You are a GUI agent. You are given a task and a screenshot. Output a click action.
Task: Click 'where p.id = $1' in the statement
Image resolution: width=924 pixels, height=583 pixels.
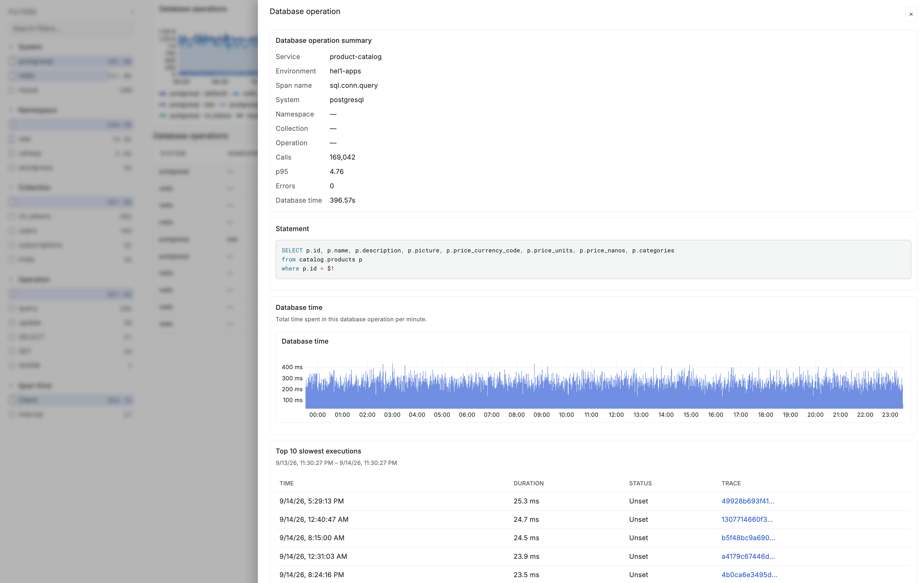pyautogui.click(x=307, y=269)
